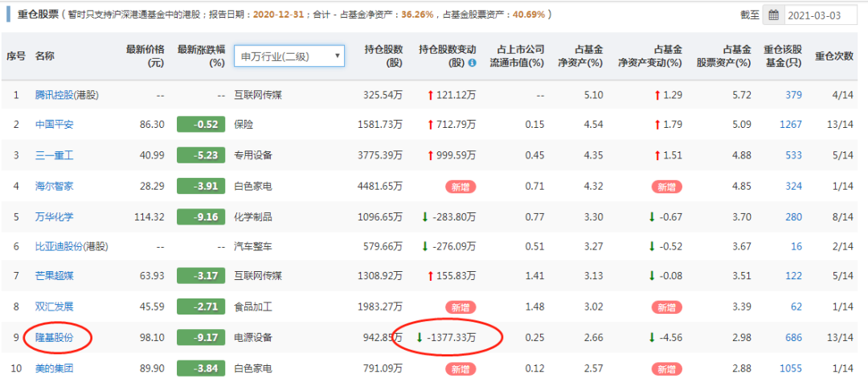Open the 三一重工 stock link
The width and height of the screenshot is (868, 391).
pyautogui.click(x=54, y=155)
